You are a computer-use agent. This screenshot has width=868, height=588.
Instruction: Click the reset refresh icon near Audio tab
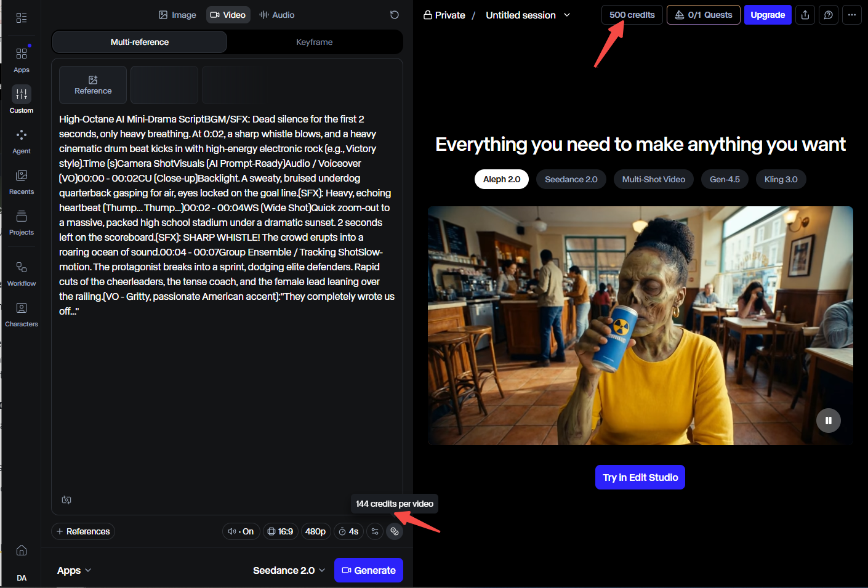pyautogui.click(x=395, y=15)
